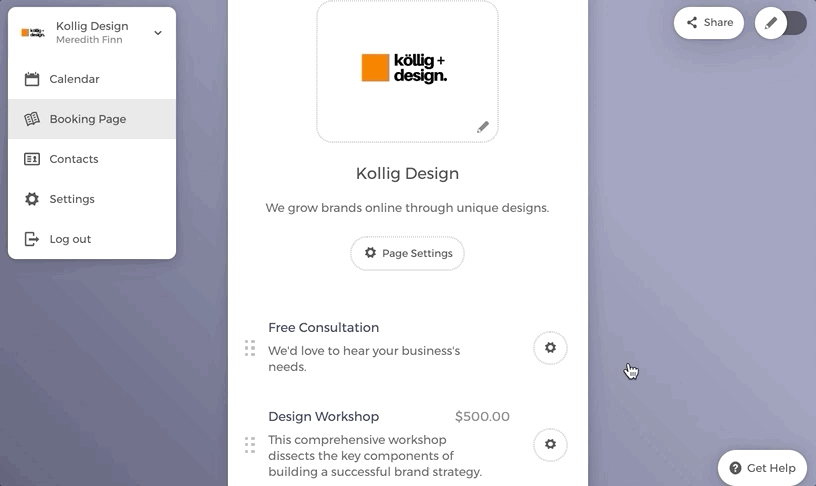Screen dimensions: 816x486
Task: Click the drag handle beside Design Workshop
Action: (x=250, y=444)
